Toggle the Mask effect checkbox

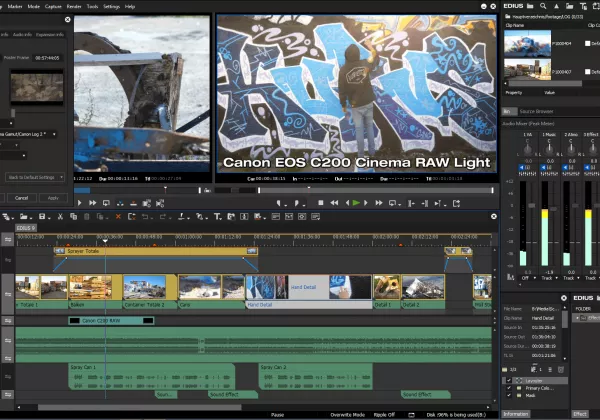click(x=509, y=395)
